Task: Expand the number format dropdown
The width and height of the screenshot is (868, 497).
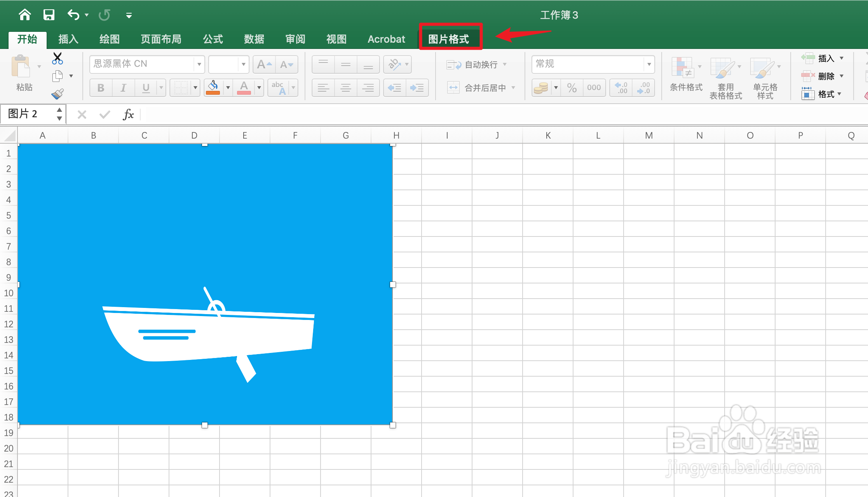Action: (649, 64)
